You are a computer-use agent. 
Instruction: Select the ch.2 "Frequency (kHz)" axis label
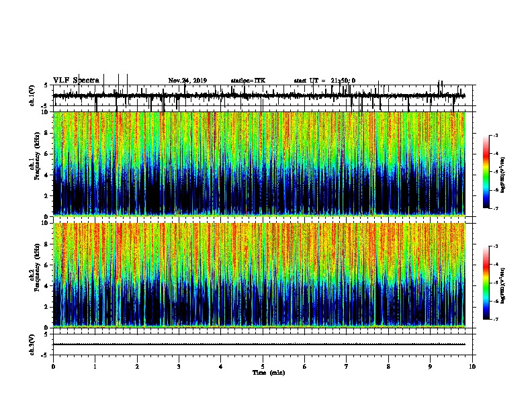[x=37, y=267]
